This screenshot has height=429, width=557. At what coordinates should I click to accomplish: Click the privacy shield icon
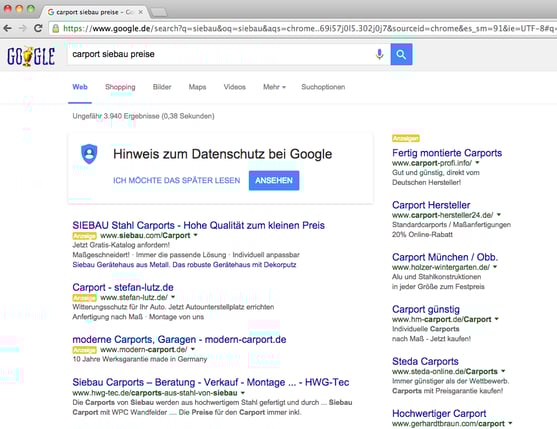(x=89, y=154)
